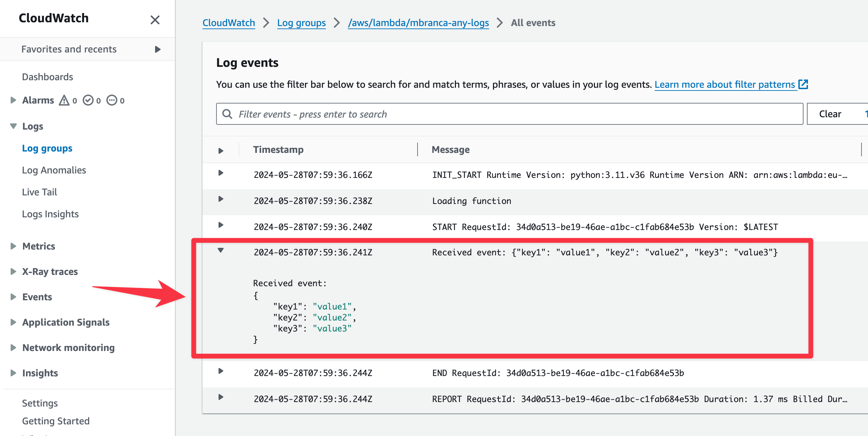The width and height of the screenshot is (868, 436).
Task: Click the insufficient data alarms icon
Action: (113, 100)
